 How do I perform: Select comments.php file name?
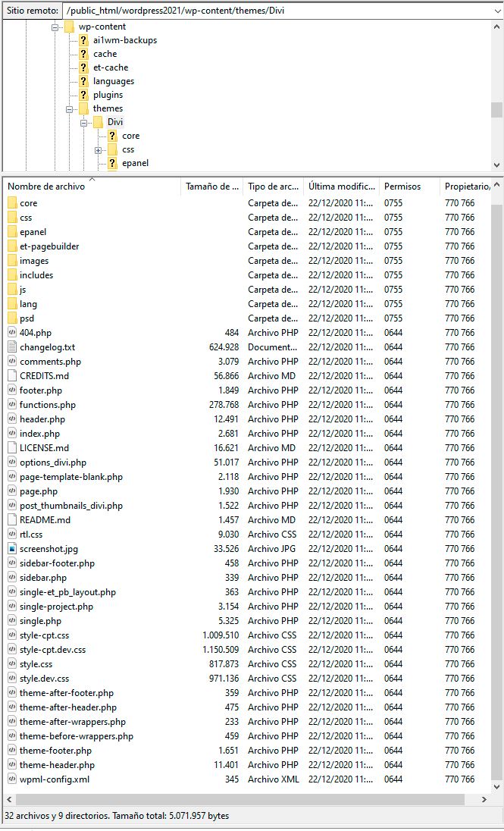(x=50, y=362)
